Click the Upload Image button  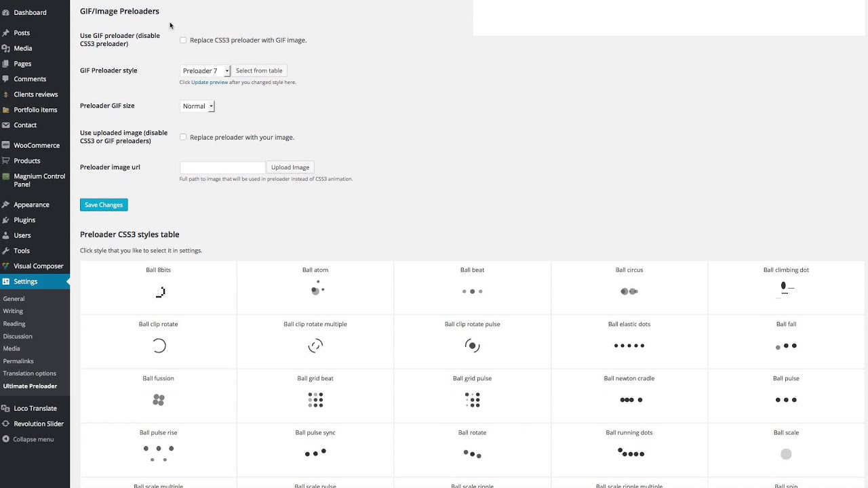point(290,167)
